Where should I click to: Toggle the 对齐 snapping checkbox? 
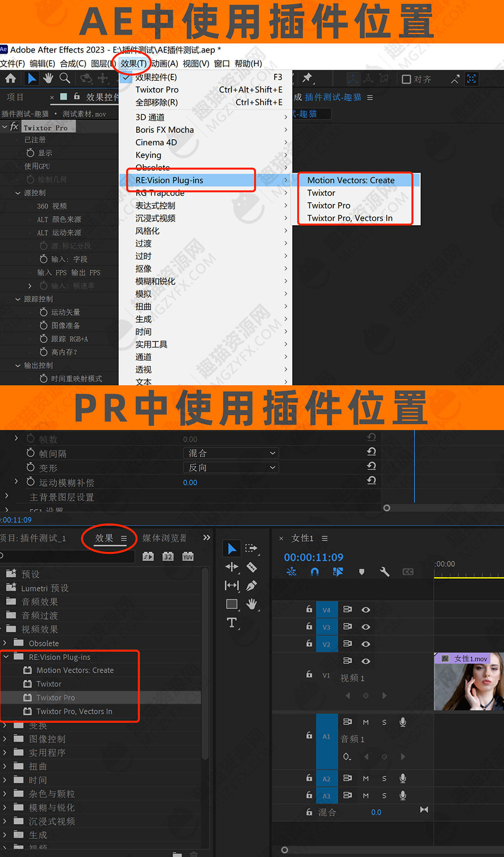click(x=406, y=79)
